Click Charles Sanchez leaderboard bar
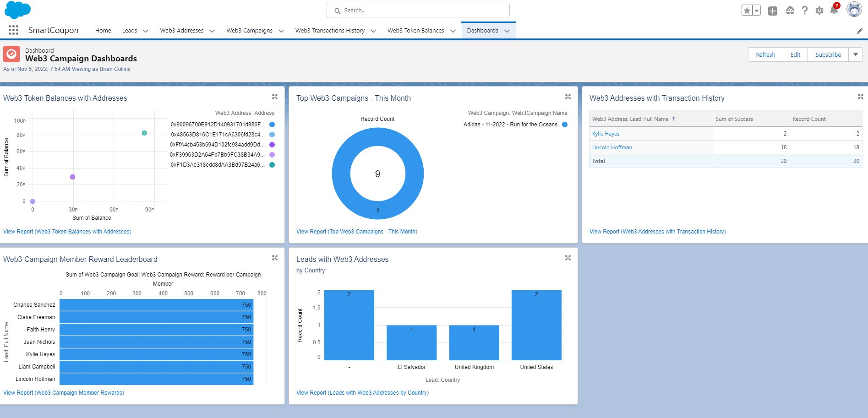Image resolution: width=868 pixels, height=418 pixels. point(156,304)
